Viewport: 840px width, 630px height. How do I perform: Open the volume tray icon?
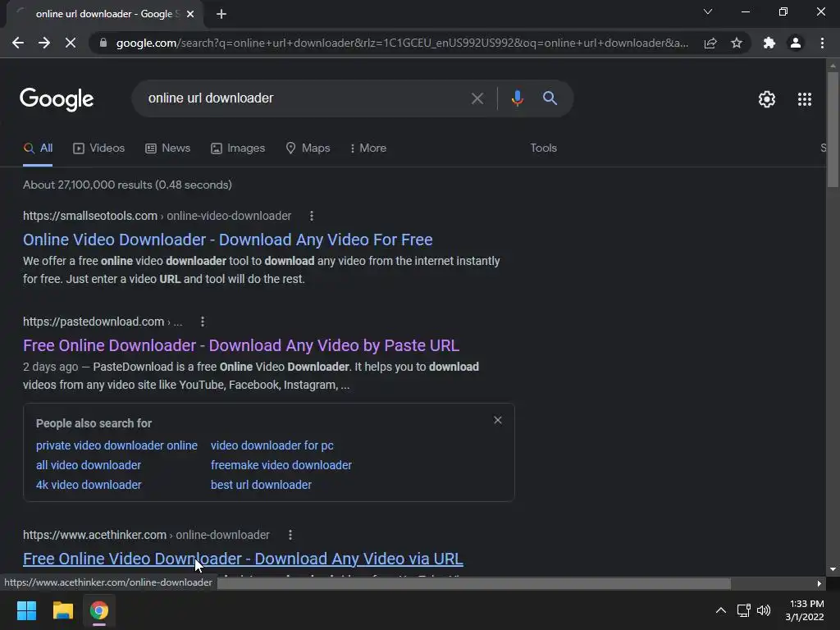click(764, 610)
